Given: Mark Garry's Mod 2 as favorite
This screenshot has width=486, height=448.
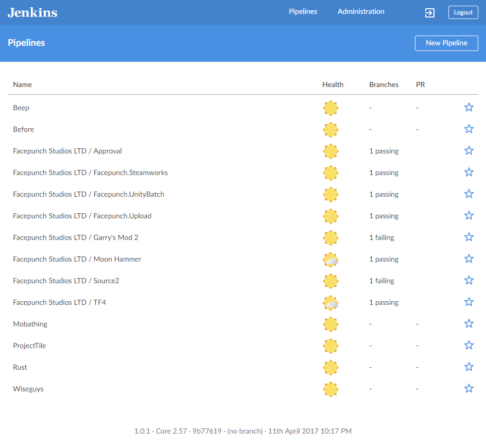Looking at the screenshot, I should 469,237.
